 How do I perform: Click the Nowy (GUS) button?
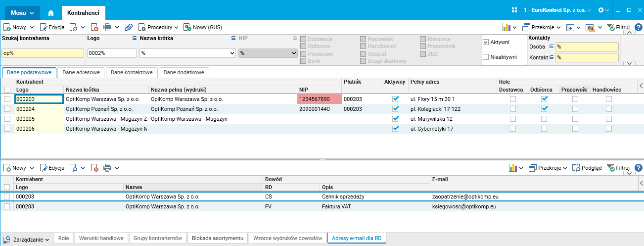[x=203, y=27]
